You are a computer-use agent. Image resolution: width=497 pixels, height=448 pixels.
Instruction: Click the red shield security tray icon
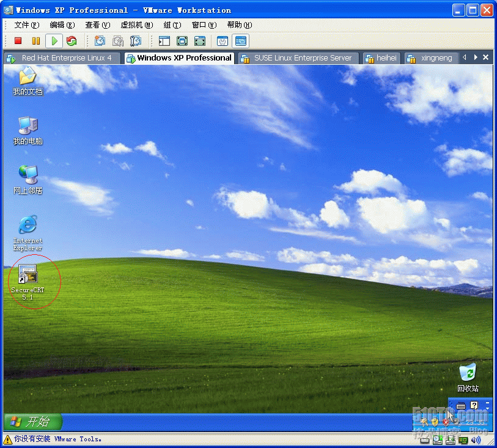click(x=446, y=422)
